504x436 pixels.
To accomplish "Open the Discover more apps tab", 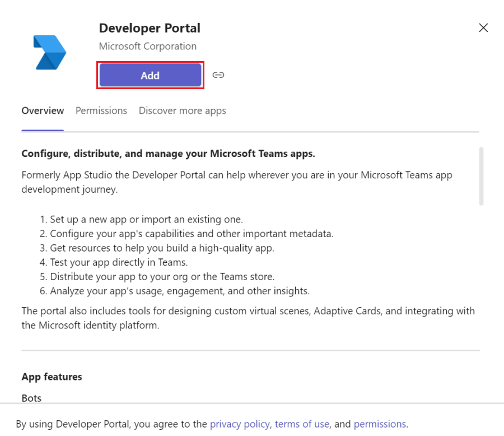I will coord(182,111).
